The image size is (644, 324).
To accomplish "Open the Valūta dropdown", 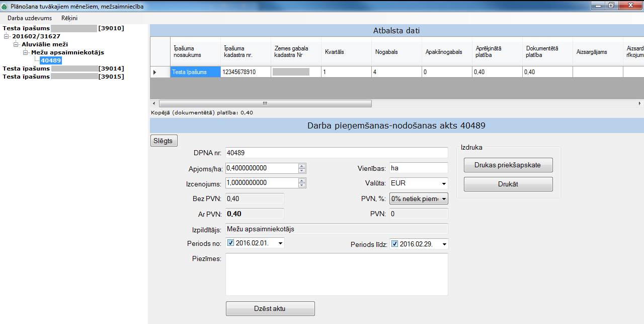I will pyautogui.click(x=444, y=183).
